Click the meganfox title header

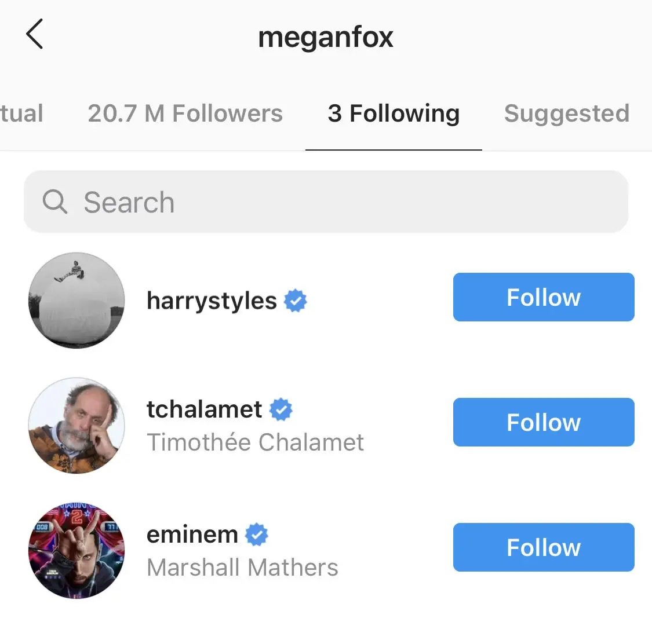(326, 36)
